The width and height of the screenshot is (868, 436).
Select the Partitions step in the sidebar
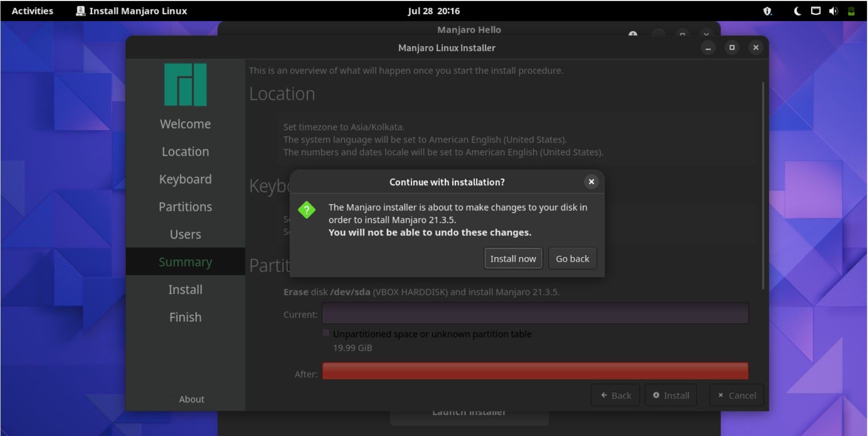coord(185,207)
